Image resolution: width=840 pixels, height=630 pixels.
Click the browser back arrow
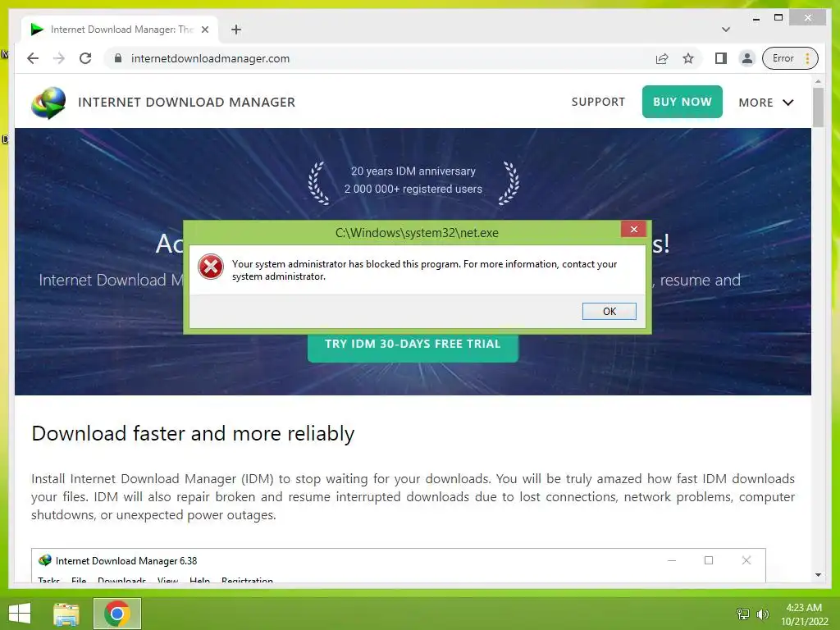[33, 58]
